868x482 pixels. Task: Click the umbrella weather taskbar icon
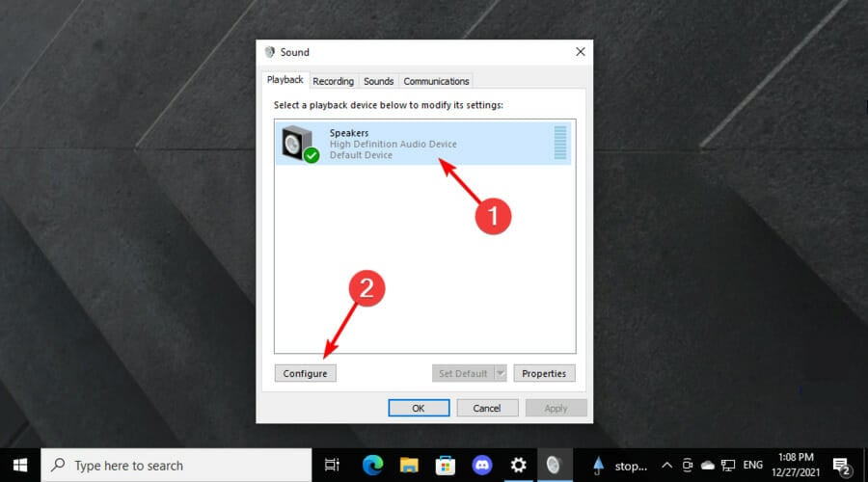point(598,466)
